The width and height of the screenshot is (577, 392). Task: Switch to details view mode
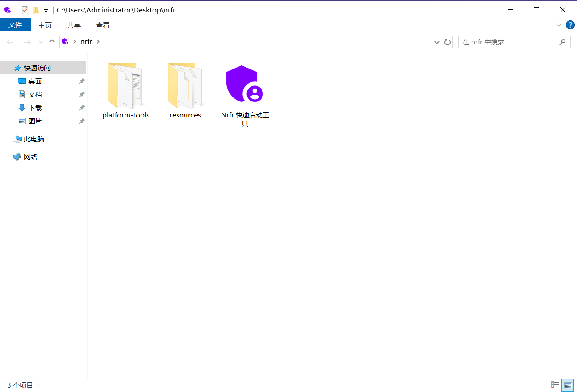[555, 385]
